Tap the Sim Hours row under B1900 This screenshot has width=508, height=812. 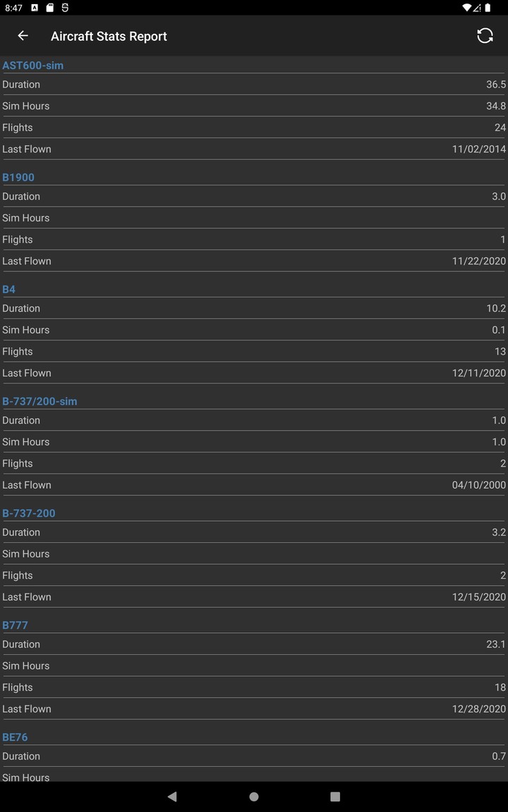tap(254, 218)
